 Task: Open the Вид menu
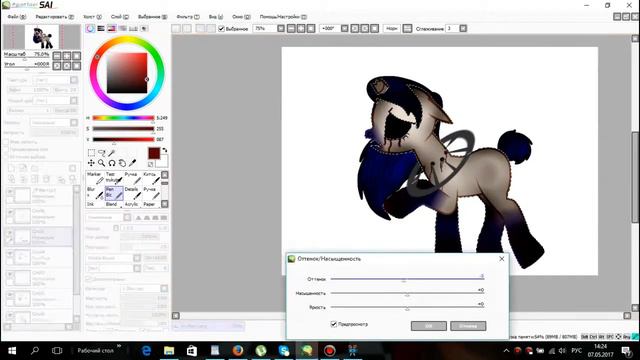216,17
